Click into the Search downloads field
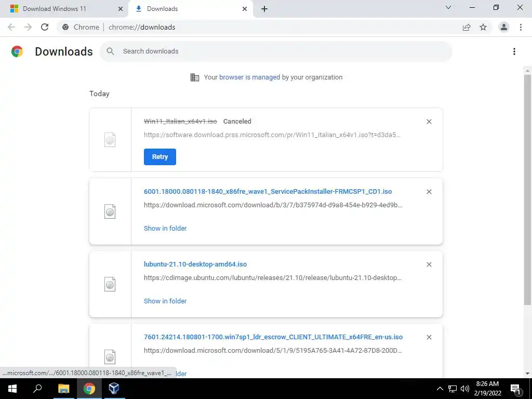532x399 pixels. [x=276, y=51]
